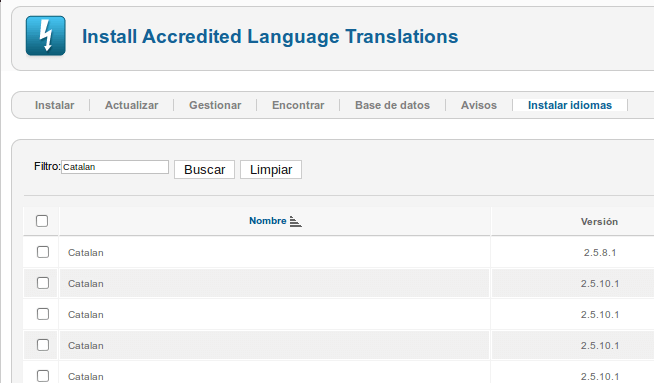654x383 pixels.
Task: Switch to the Actualizar tab
Action: click(x=131, y=105)
